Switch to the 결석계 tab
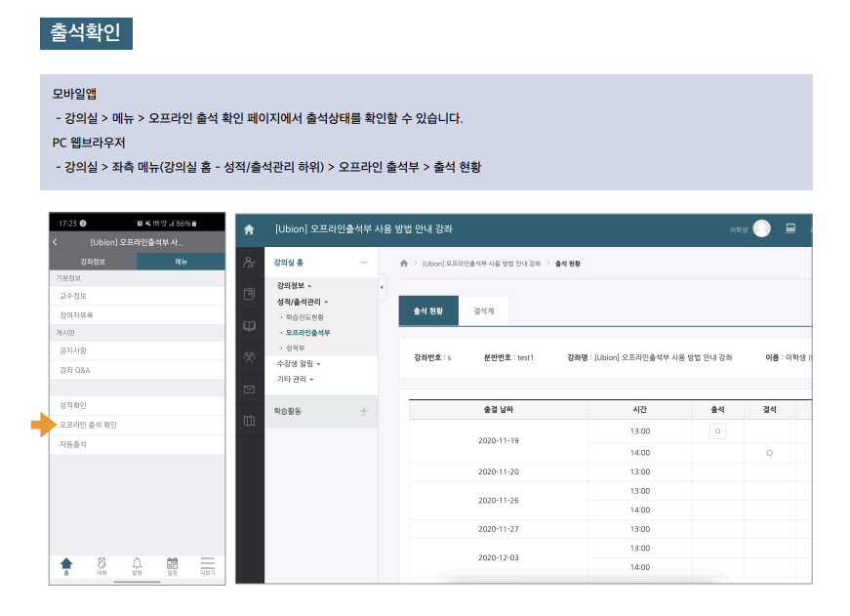 click(x=483, y=310)
